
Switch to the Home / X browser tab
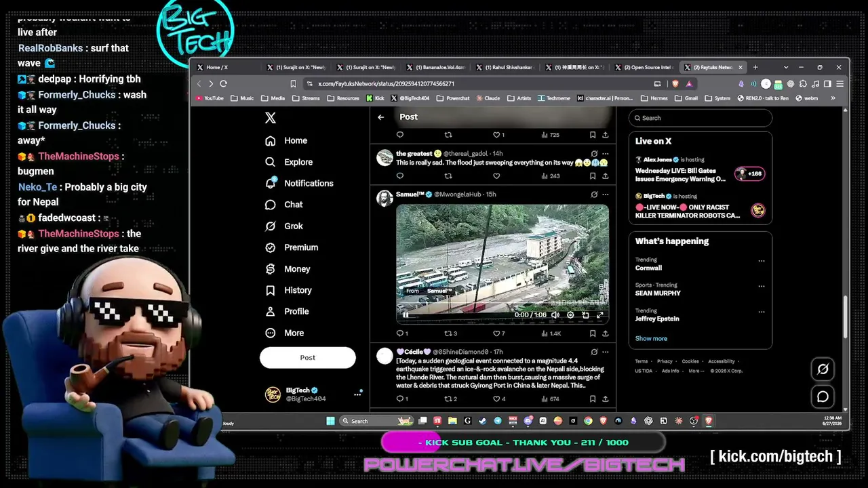[x=226, y=67]
